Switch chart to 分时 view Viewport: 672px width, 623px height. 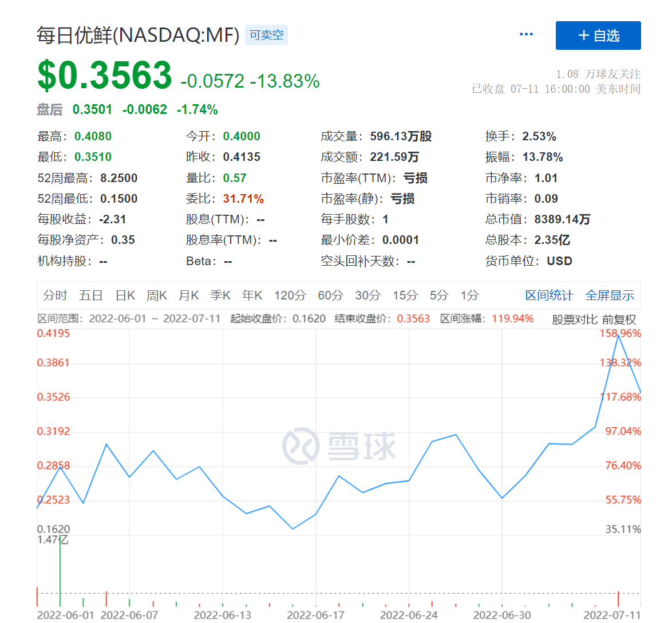(55, 295)
